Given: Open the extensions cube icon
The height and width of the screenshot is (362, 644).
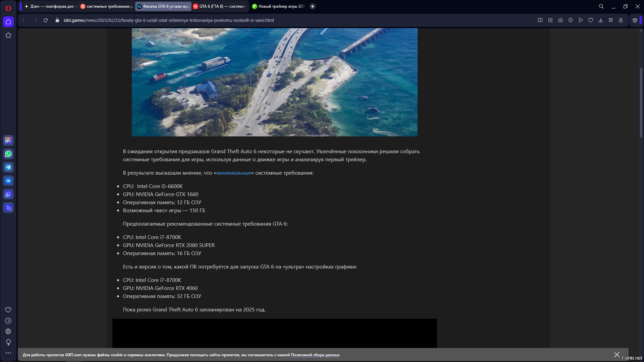Looking at the screenshot, I should (x=635, y=20).
